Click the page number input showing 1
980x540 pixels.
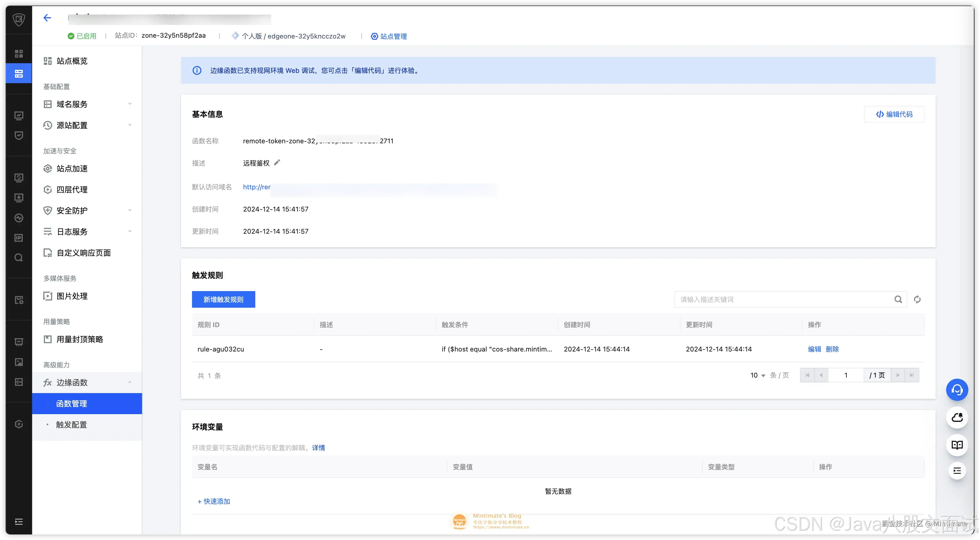(846, 375)
